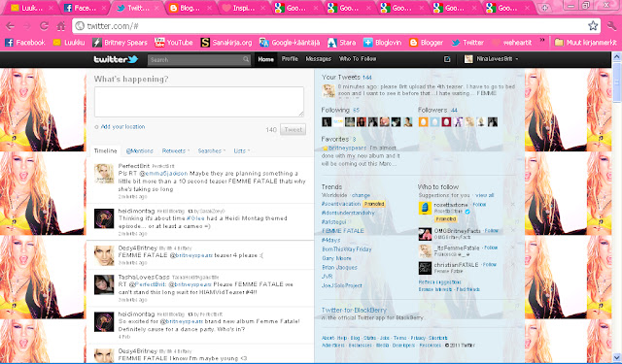The height and width of the screenshot is (364, 622).
Task: Open Your Tweets count 144
Action: click(367, 78)
